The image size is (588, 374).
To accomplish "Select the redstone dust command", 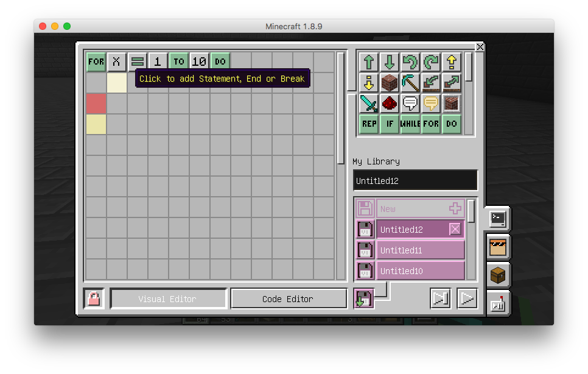I will (389, 103).
